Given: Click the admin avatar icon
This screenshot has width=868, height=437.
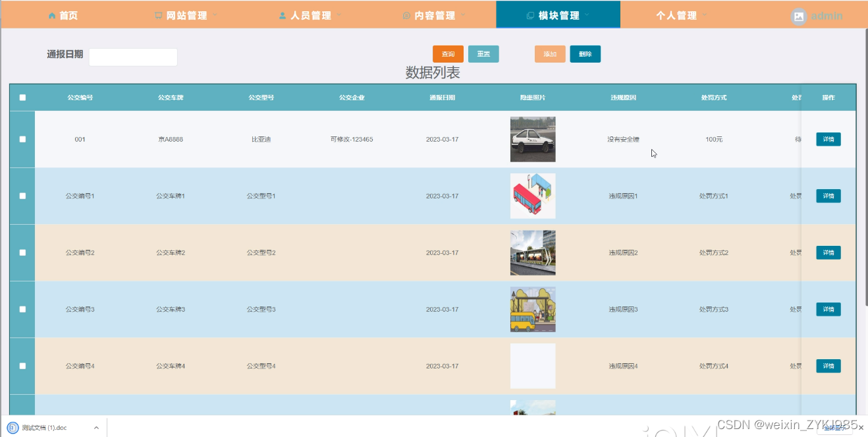Looking at the screenshot, I should point(798,16).
